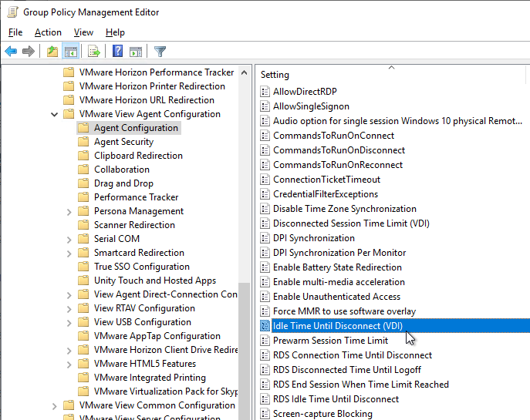
Task: Expand VMware View Common Configuration node
Action: 55,406
